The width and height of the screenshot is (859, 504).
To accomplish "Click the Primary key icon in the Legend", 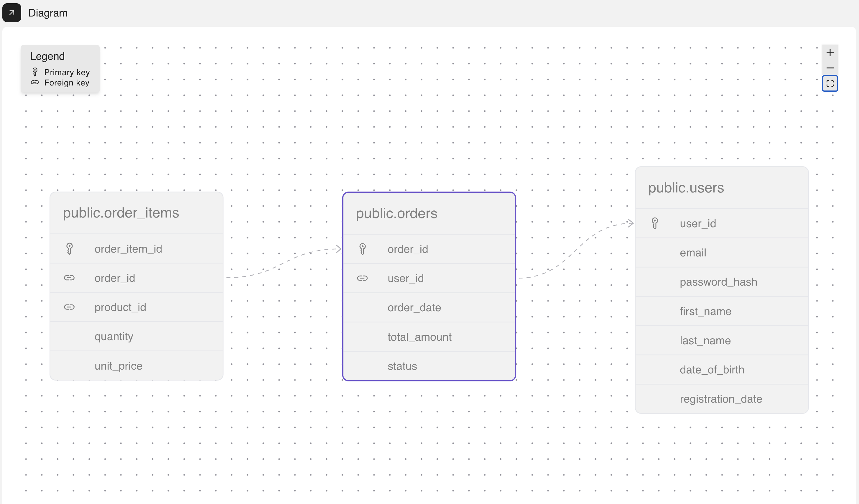I will pyautogui.click(x=34, y=72).
